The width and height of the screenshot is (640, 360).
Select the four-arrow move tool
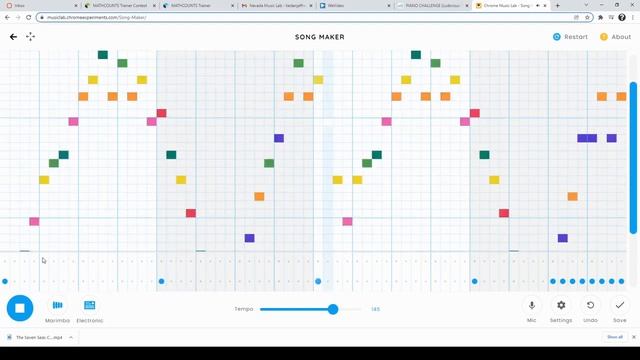tap(31, 37)
